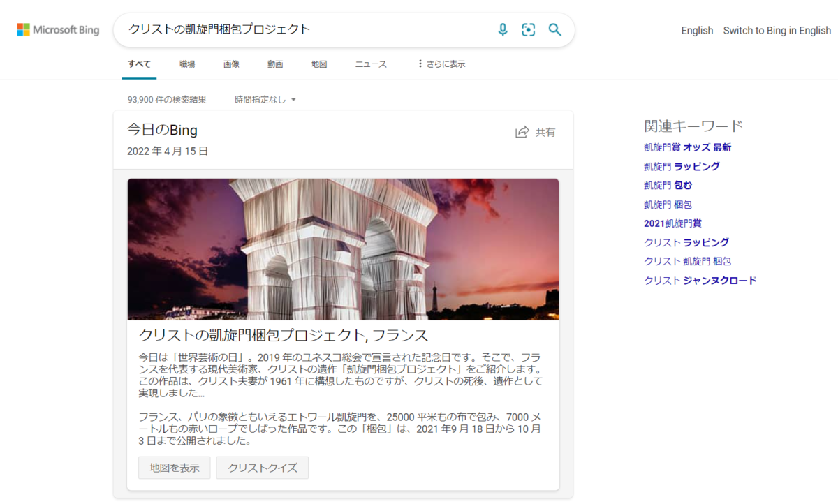This screenshot has width=838, height=504.
Task: Select the すべて tab
Action: pos(139,64)
